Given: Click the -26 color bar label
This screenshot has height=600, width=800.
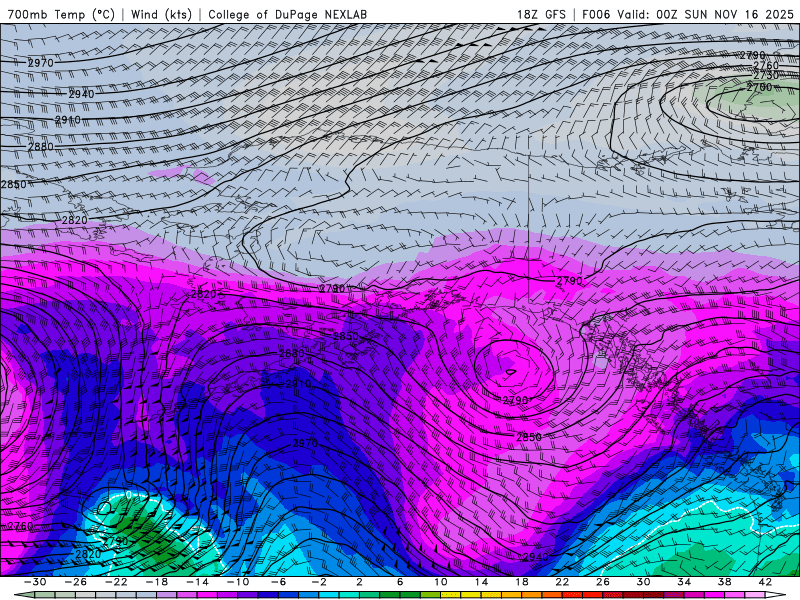Looking at the screenshot, I should [76, 582].
